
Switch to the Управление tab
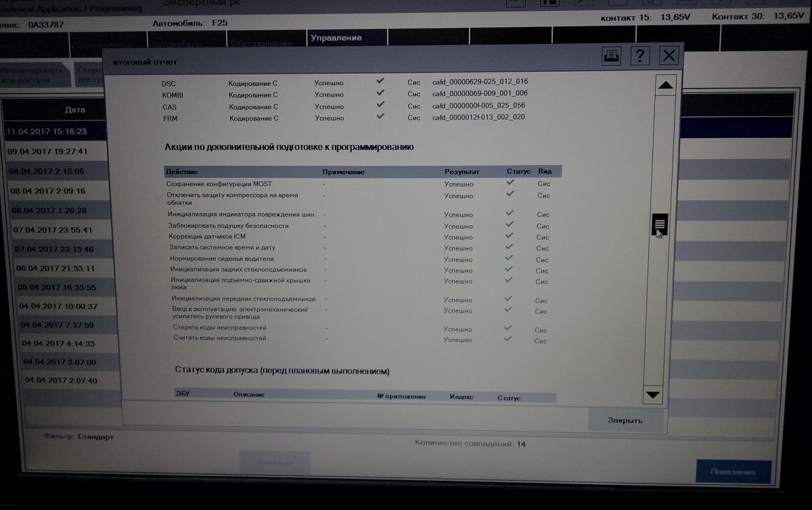pos(336,38)
